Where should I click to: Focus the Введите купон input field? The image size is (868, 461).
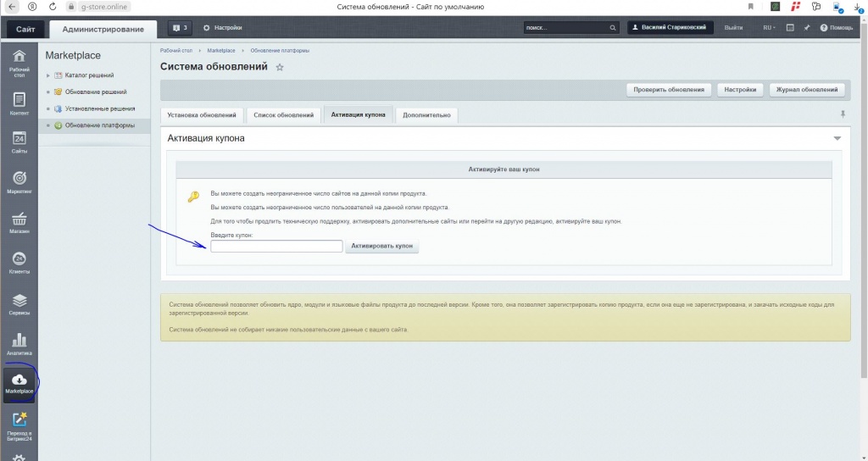click(276, 247)
